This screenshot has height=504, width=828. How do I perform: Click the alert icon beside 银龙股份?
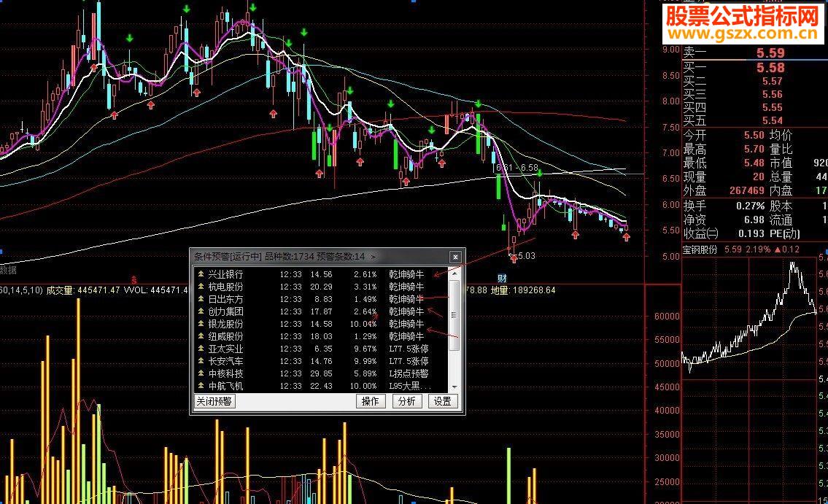[201, 324]
